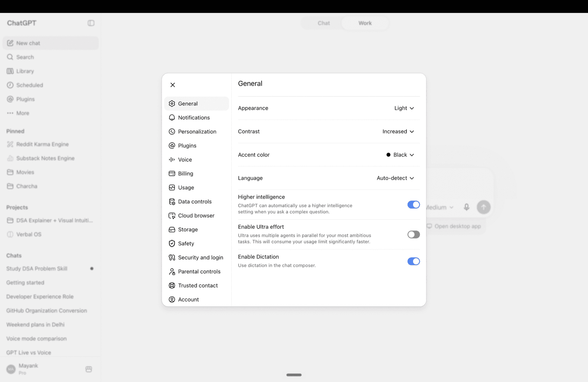588x382 pixels.
Task: Open the Voice mode comparison chat
Action: click(x=50, y=339)
